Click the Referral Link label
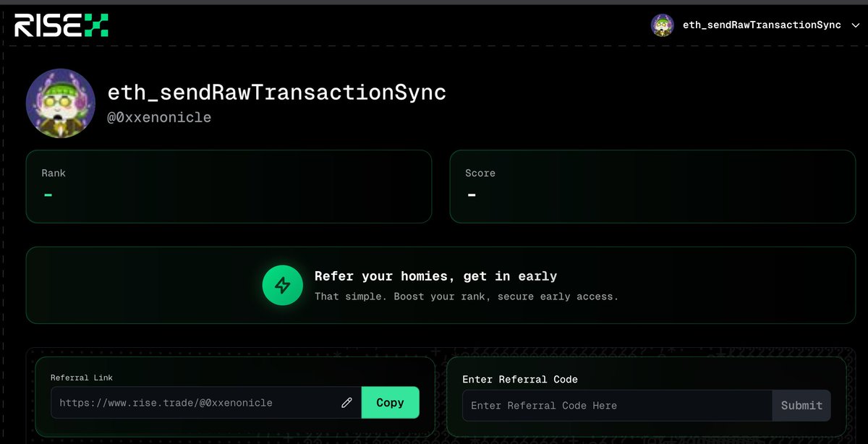This screenshot has width=868, height=444. 82,377
